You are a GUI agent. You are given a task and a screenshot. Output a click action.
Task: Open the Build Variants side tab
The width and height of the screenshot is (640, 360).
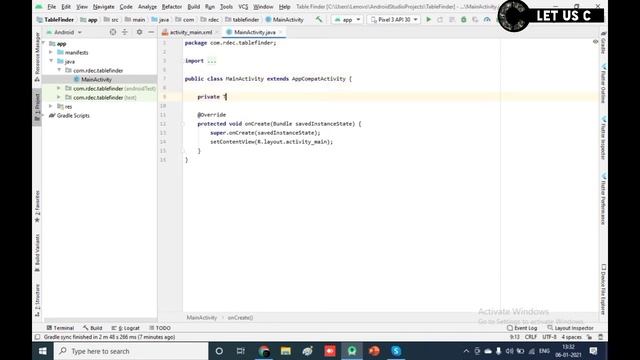37,253
